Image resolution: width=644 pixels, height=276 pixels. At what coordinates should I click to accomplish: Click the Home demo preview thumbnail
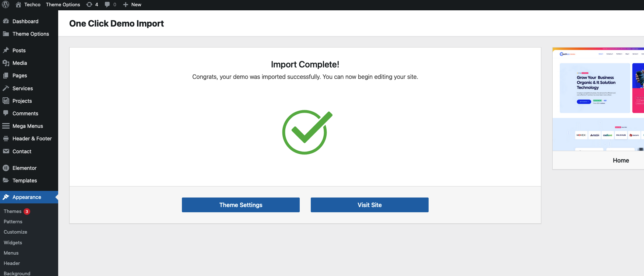[x=598, y=99]
